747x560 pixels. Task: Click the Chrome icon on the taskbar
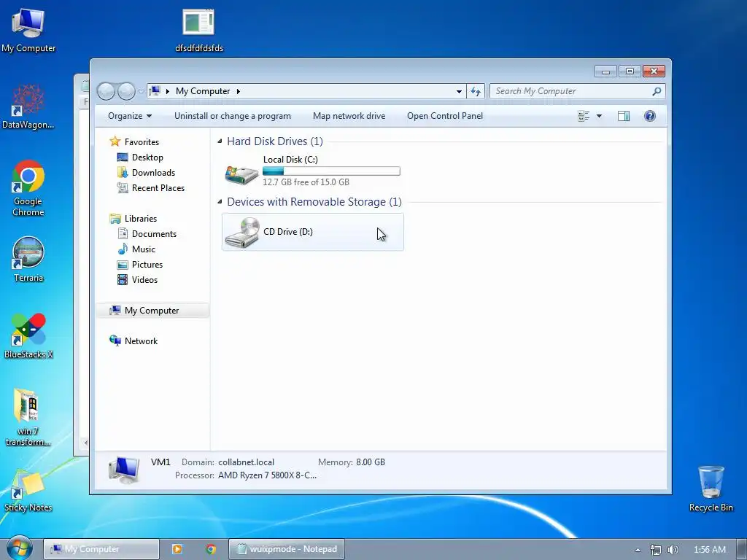click(211, 549)
